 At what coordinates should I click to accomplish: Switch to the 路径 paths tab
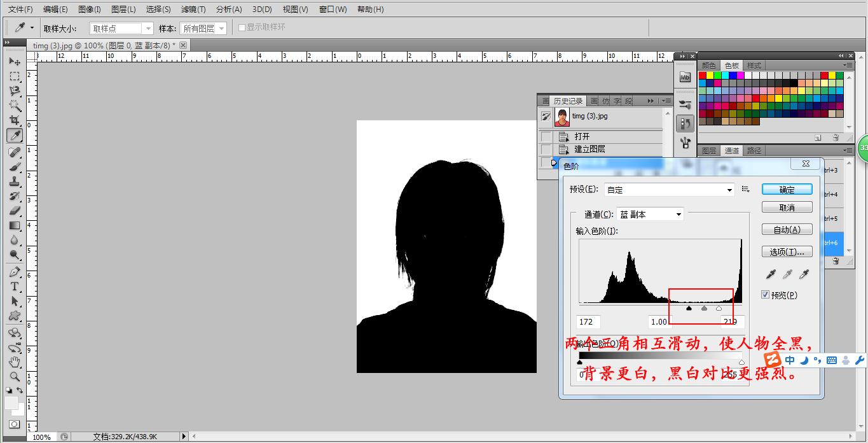(x=754, y=151)
